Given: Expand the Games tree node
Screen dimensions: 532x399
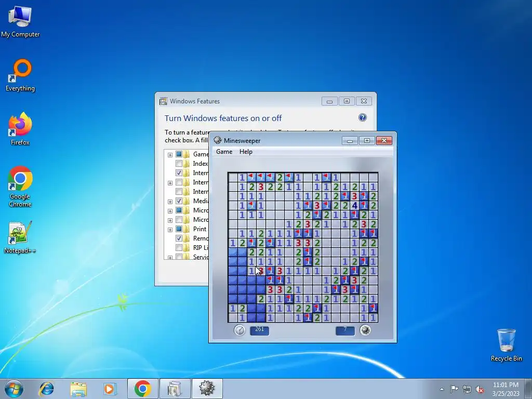Looking at the screenshot, I should (170, 155).
